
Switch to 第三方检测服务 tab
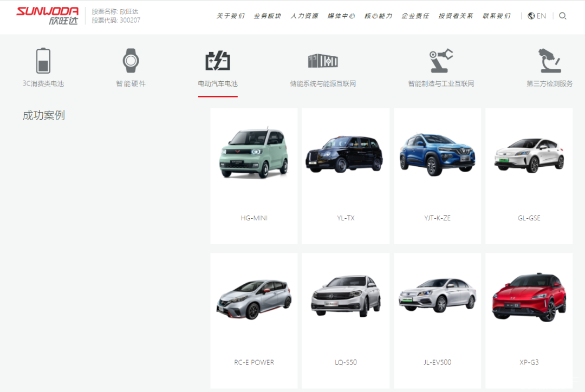pos(550,83)
